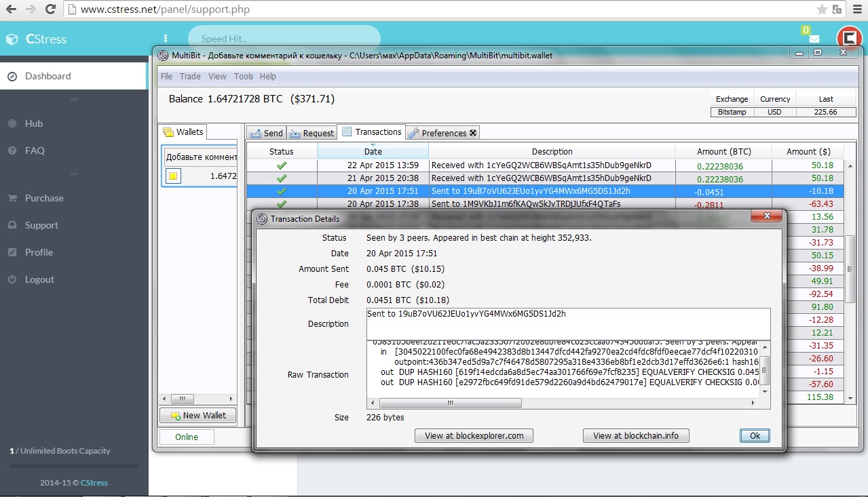Click the browser back arrow

(x=12, y=9)
